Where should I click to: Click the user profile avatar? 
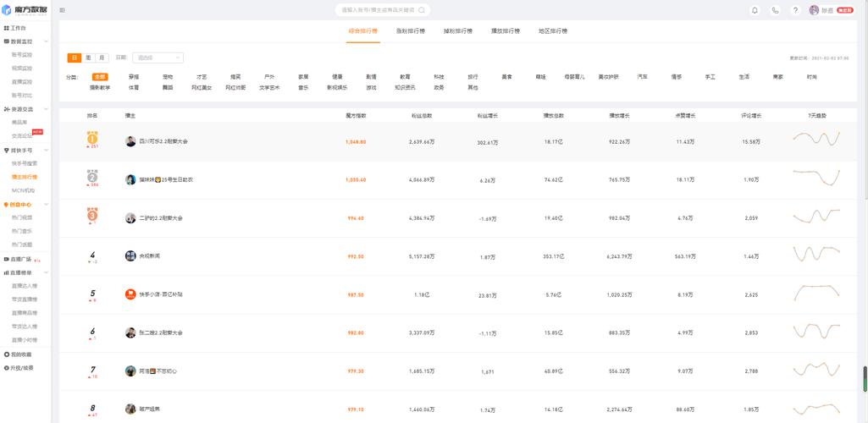pos(814,10)
